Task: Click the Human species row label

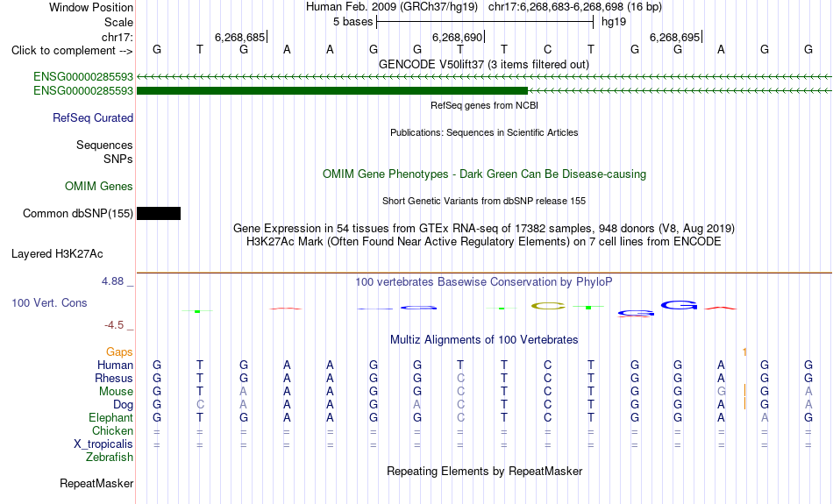Action: coord(115,366)
